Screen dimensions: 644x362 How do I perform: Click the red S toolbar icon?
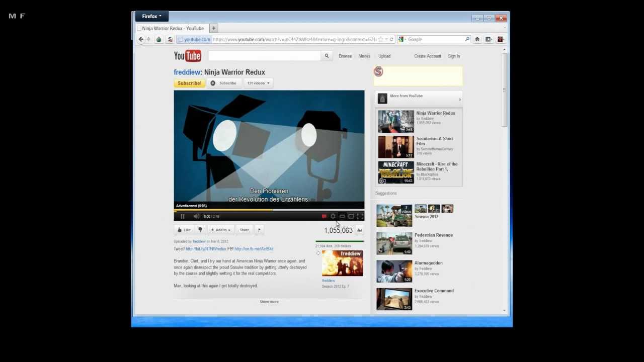click(170, 39)
